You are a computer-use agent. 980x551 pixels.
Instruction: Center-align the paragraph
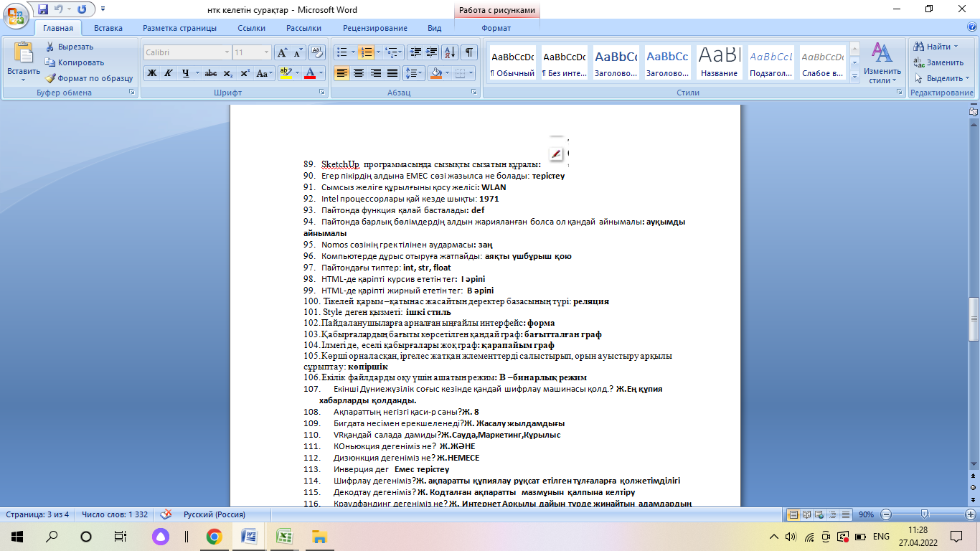point(359,73)
